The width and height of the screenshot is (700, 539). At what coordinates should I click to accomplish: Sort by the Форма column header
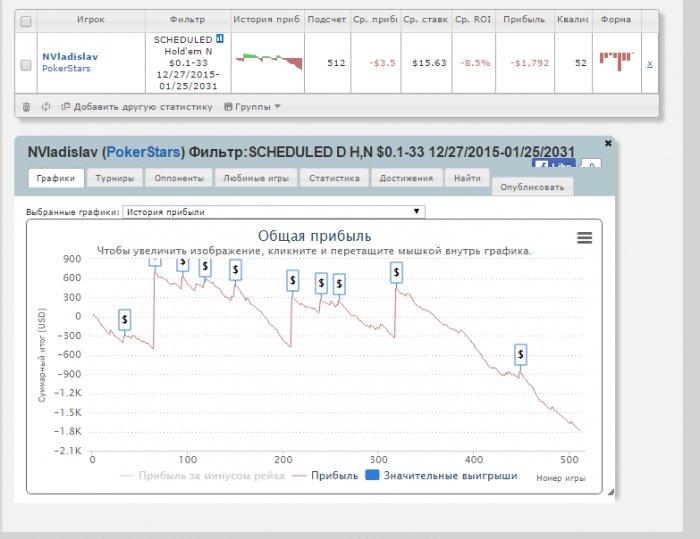point(616,20)
